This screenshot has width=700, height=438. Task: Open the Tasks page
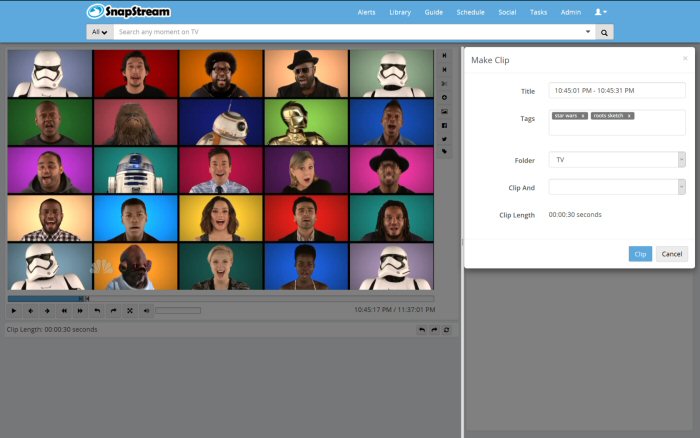[538, 13]
